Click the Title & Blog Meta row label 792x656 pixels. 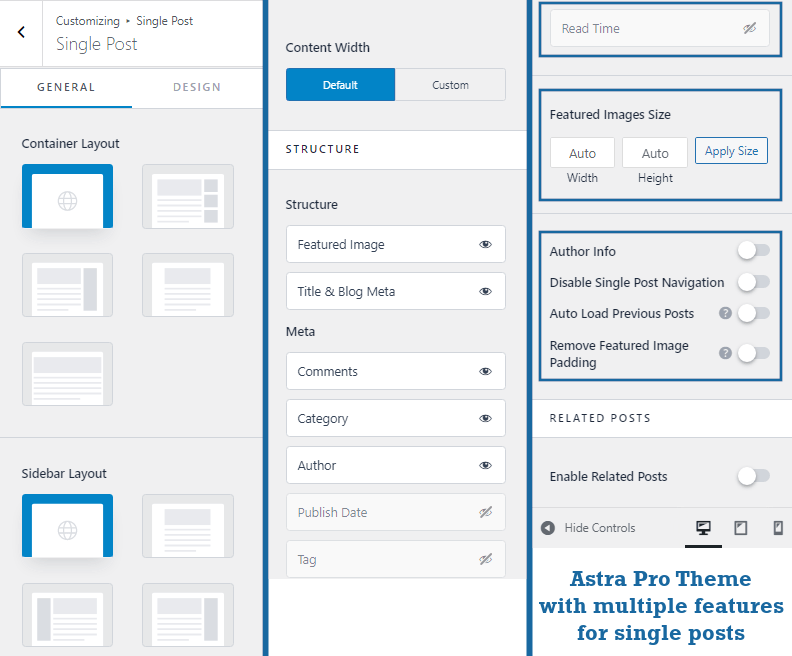pos(346,291)
